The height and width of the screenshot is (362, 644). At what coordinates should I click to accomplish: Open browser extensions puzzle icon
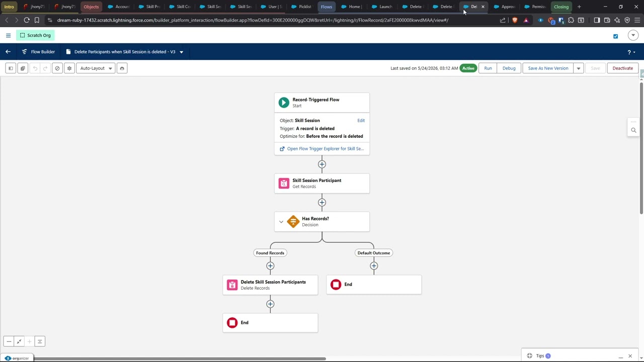[571, 20]
